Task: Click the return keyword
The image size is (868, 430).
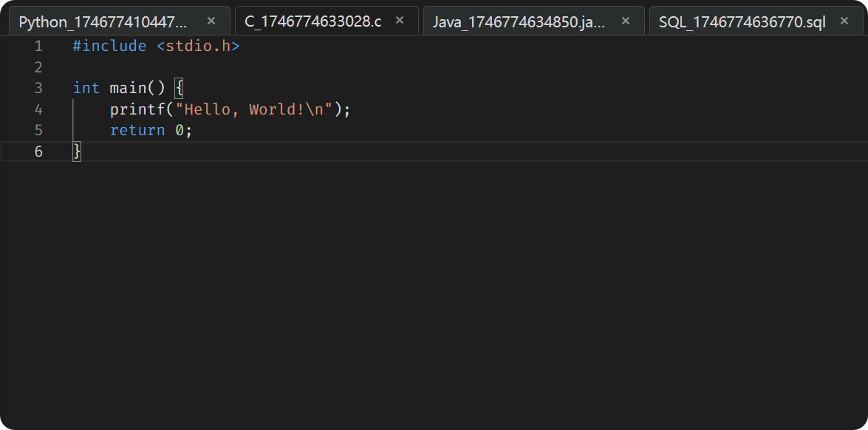Action: [137, 130]
